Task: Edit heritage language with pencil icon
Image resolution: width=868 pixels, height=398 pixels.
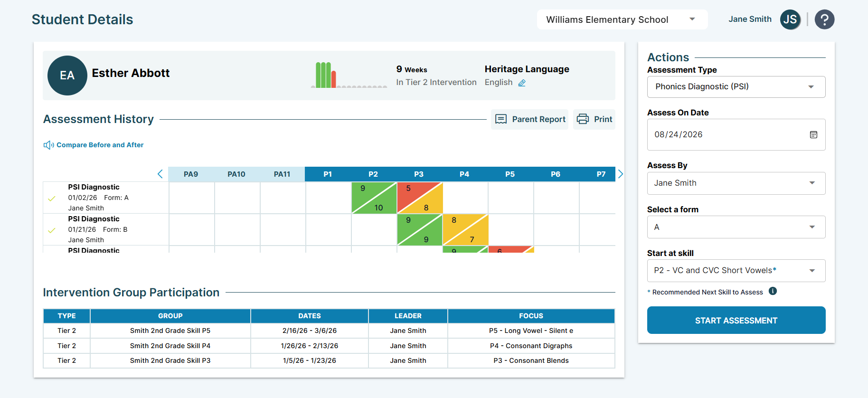Action: [522, 83]
